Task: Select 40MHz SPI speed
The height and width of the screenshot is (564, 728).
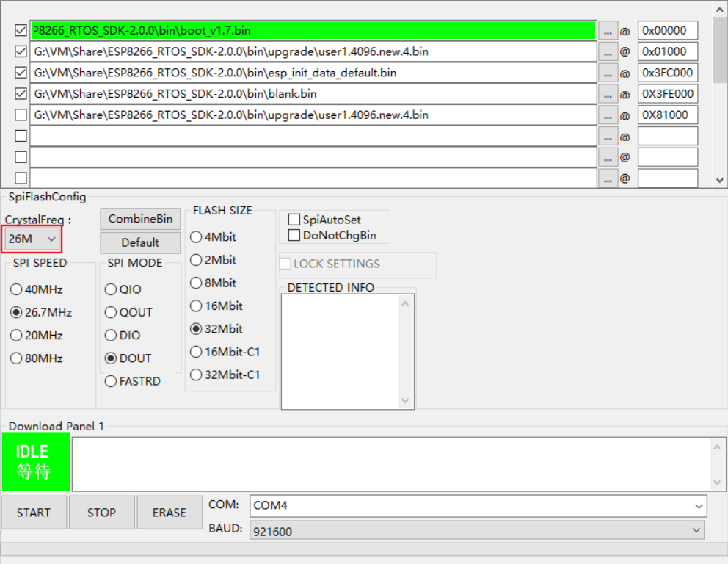Action: click(36, 289)
